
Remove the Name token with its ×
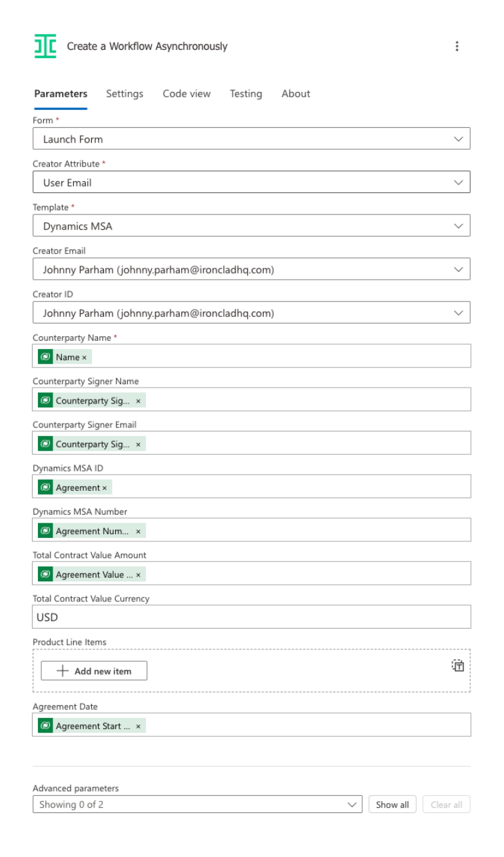click(x=85, y=358)
